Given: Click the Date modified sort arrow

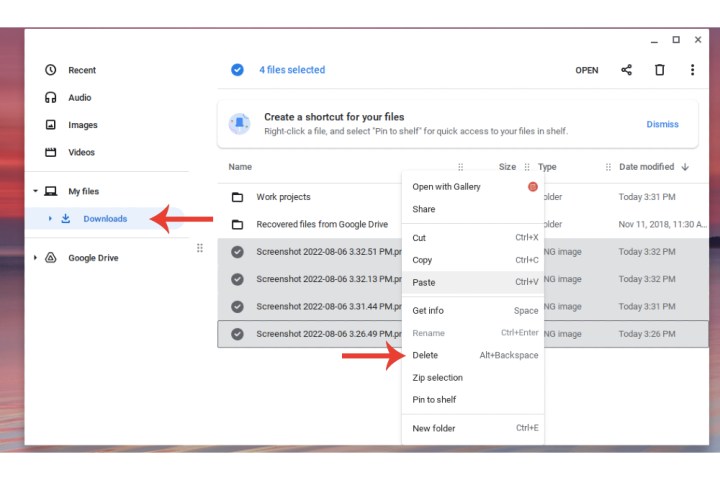Looking at the screenshot, I should pos(685,167).
